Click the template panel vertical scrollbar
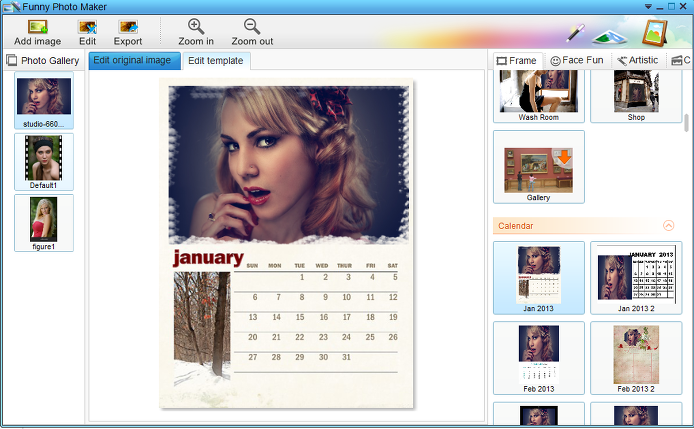 tap(686, 123)
